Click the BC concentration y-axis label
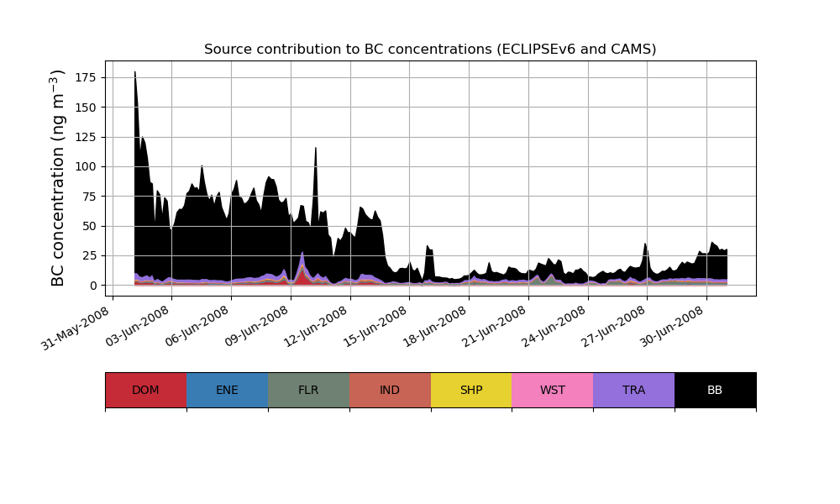The height and width of the screenshot is (504, 840). tap(57, 178)
